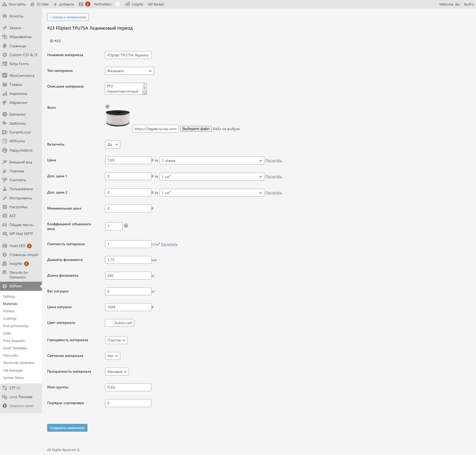This screenshot has height=455, width=476.
Task: Click the Цена катушки input field
Action: [128, 307]
